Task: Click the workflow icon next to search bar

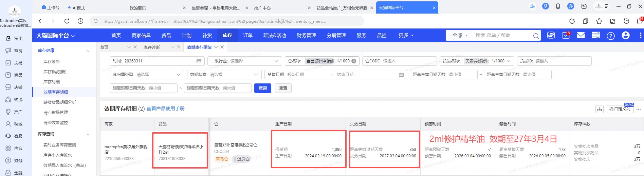Action: tap(551, 35)
